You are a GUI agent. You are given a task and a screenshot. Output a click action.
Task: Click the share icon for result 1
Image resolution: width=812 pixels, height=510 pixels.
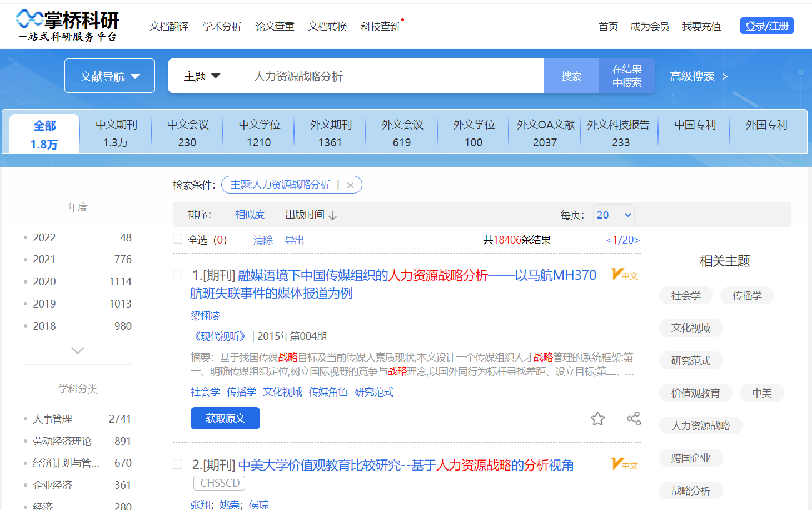point(634,418)
